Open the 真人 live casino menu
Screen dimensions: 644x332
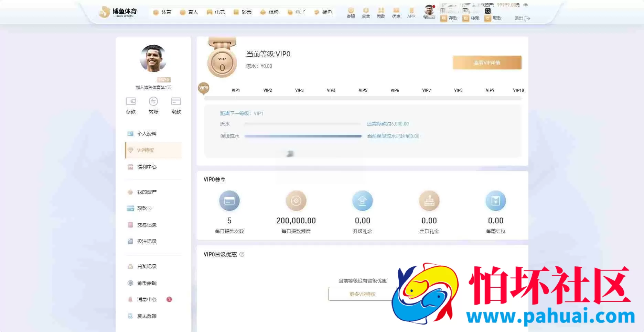point(189,12)
